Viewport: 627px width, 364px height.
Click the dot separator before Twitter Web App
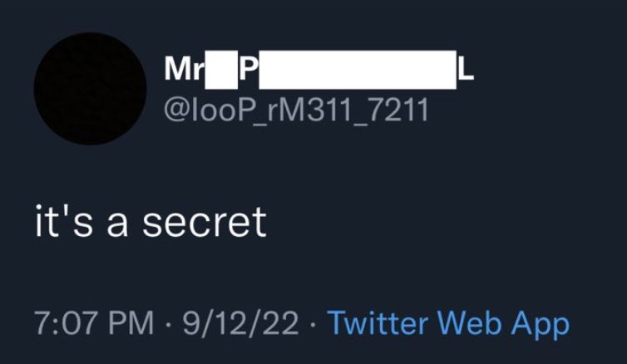(313, 324)
